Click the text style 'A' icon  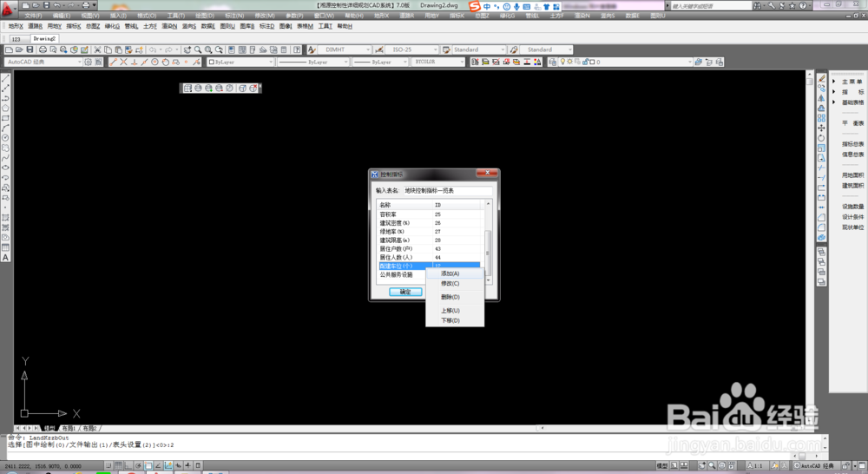click(x=312, y=49)
